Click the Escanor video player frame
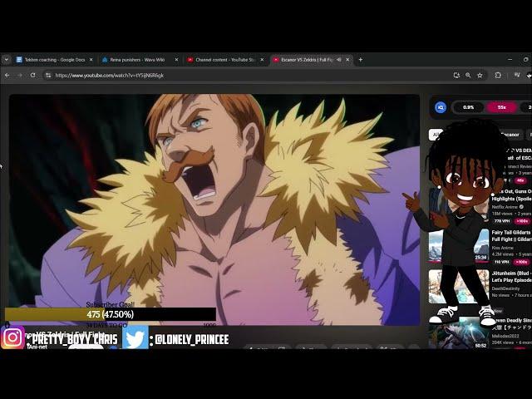 click(x=214, y=209)
